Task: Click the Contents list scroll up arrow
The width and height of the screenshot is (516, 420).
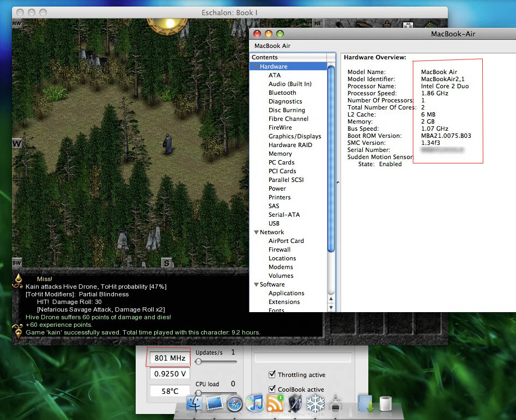Action: pyautogui.click(x=331, y=299)
